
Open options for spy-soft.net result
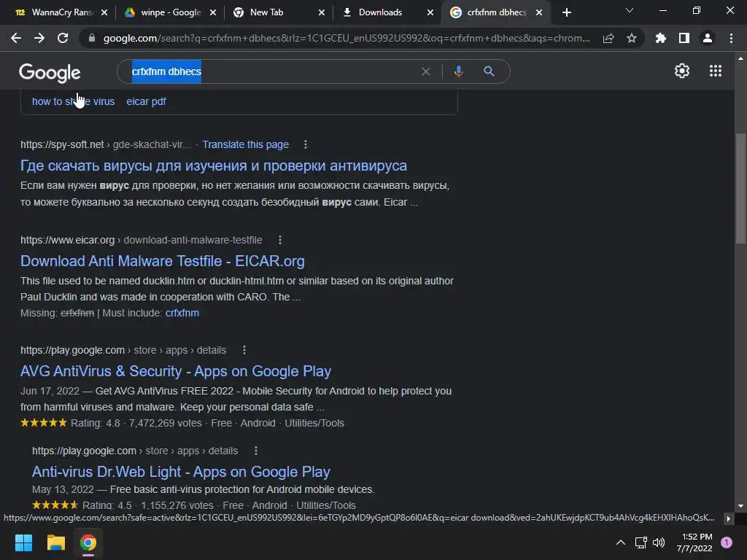[306, 144]
